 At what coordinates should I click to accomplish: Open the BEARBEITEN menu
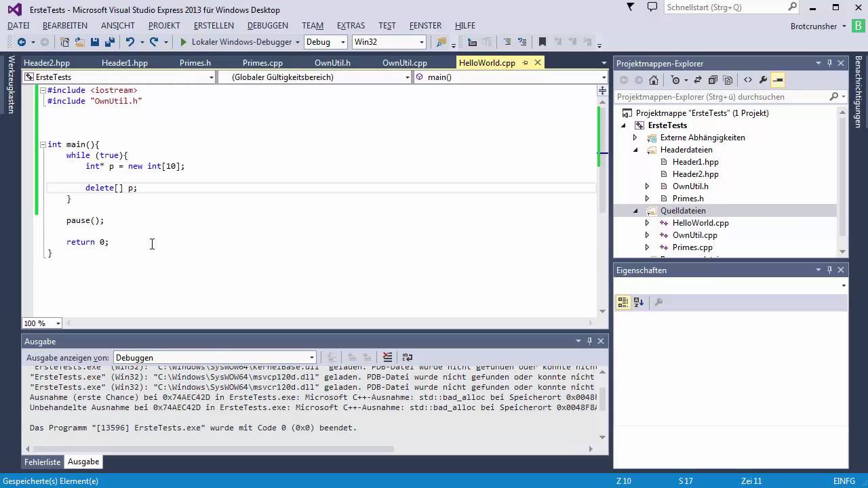[x=65, y=25]
